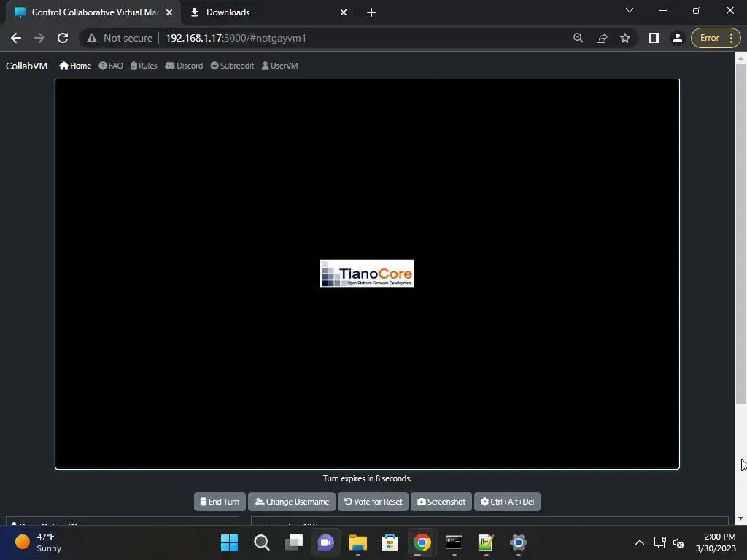Click the CollabVM brand link
747x560 pixels.
[x=27, y=66]
